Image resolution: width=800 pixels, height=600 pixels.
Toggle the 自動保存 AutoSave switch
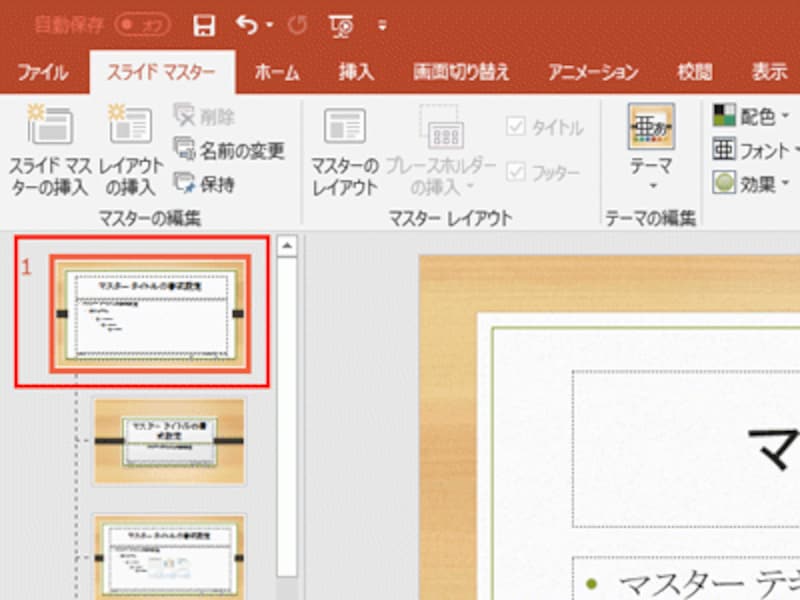point(142,25)
